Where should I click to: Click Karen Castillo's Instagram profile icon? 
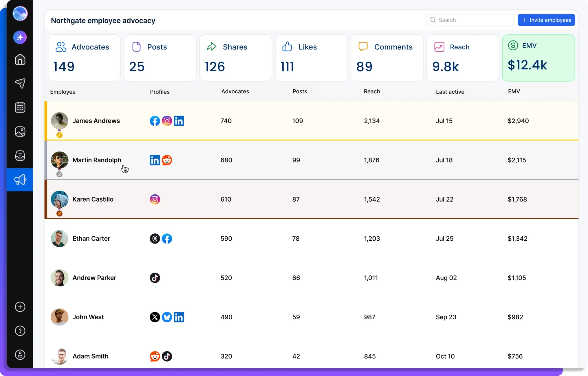pos(155,199)
